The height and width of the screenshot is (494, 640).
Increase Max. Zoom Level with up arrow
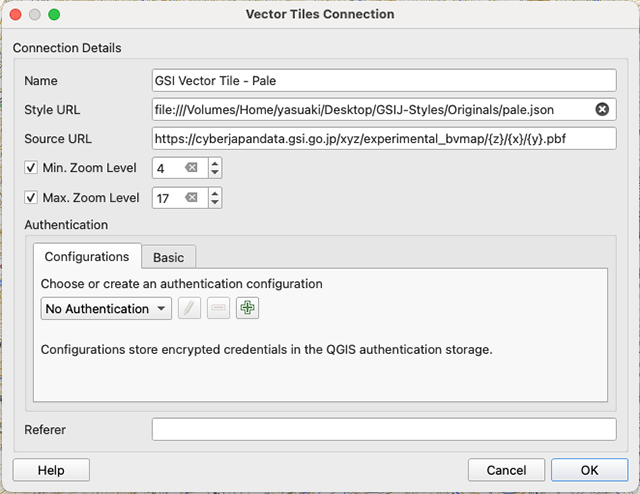(215, 193)
